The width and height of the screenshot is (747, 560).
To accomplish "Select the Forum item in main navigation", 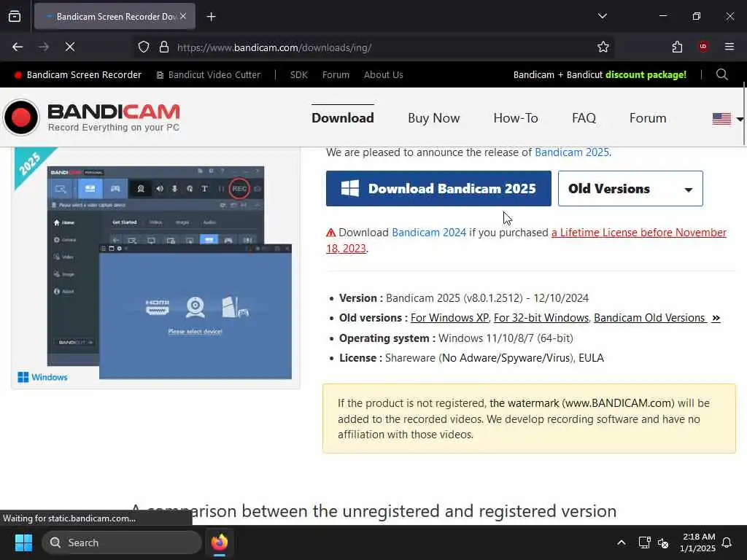I will [x=648, y=118].
